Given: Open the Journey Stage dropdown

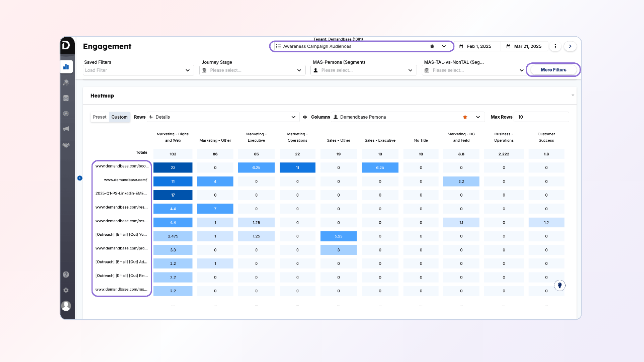Looking at the screenshot, I should [x=253, y=70].
